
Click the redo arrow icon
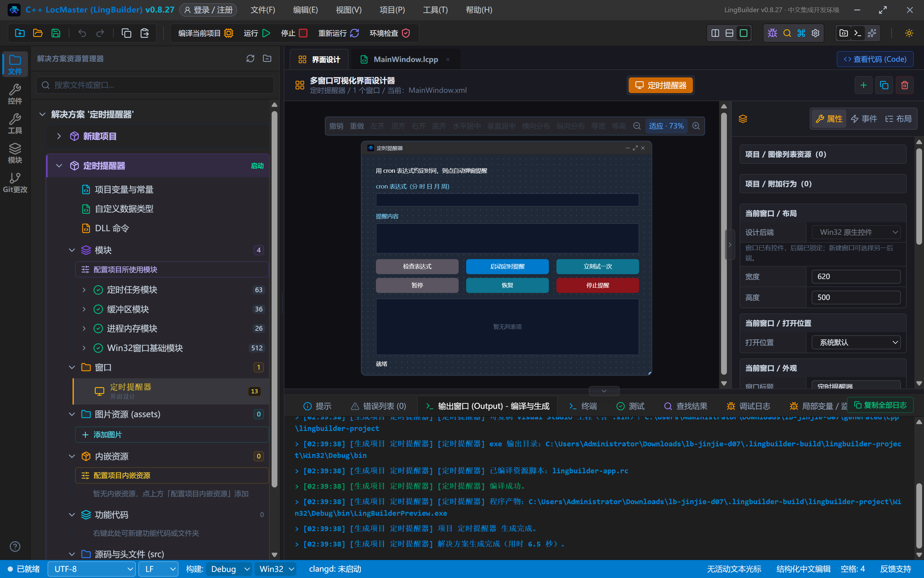tap(100, 33)
